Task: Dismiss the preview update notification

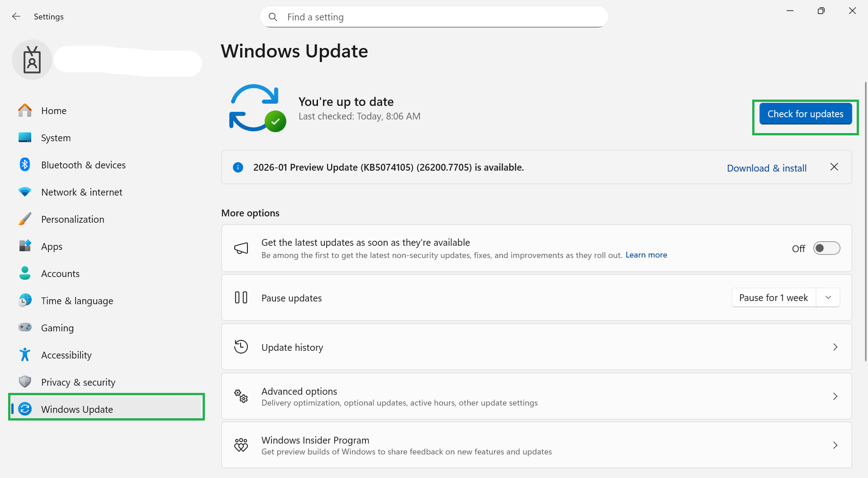Action: click(834, 167)
